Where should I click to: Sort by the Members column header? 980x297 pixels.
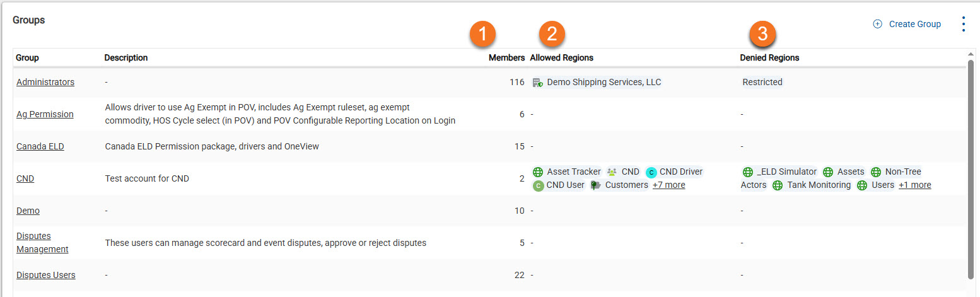click(x=506, y=57)
